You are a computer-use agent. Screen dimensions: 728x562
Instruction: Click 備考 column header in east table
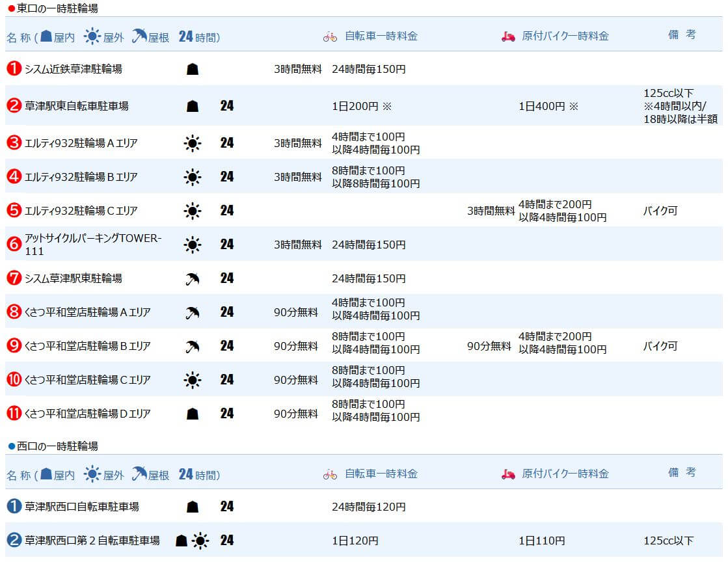[x=681, y=35]
